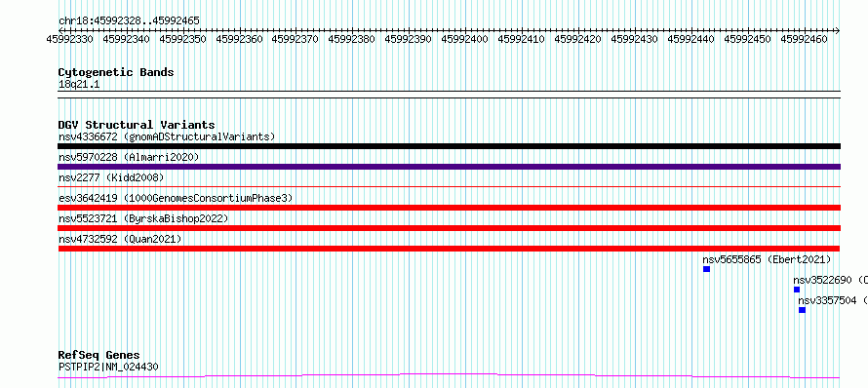Click the 18q21.1 cytogenetic band bar
868x388 pixels.
tap(449, 95)
